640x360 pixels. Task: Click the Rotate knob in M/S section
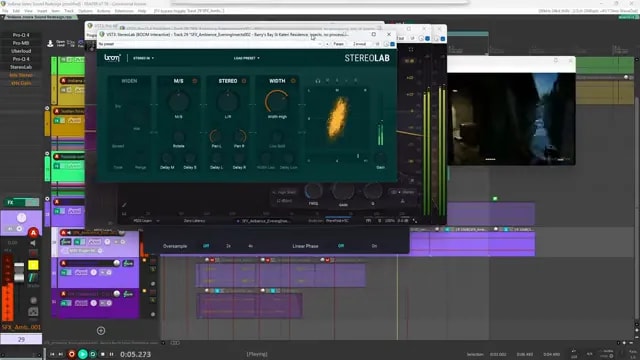178,137
